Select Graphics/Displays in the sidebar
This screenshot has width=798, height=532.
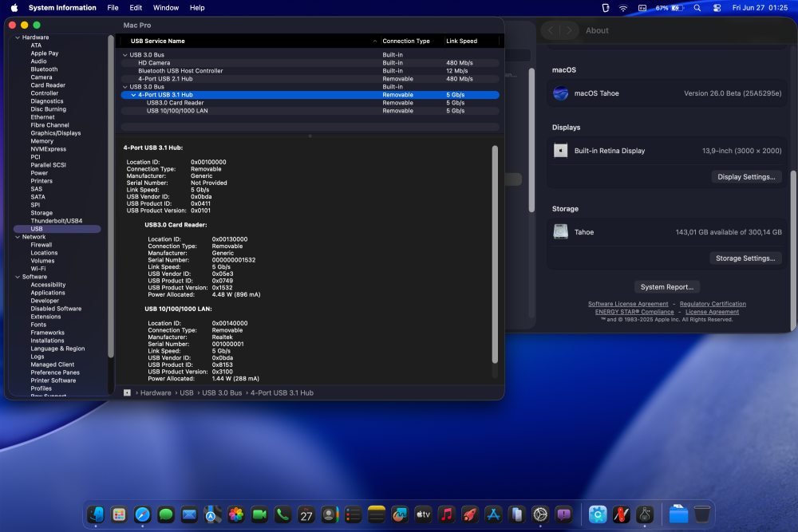pos(56,133)
